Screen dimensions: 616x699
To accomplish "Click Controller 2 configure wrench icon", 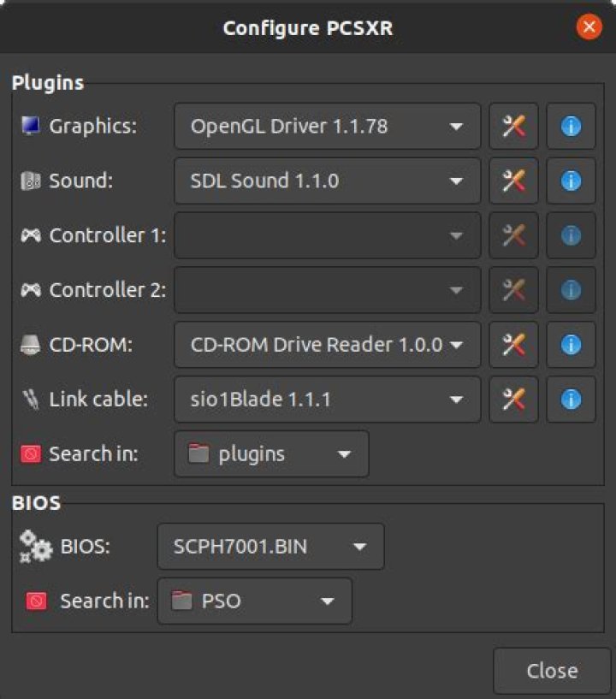I will pos(513,290).
